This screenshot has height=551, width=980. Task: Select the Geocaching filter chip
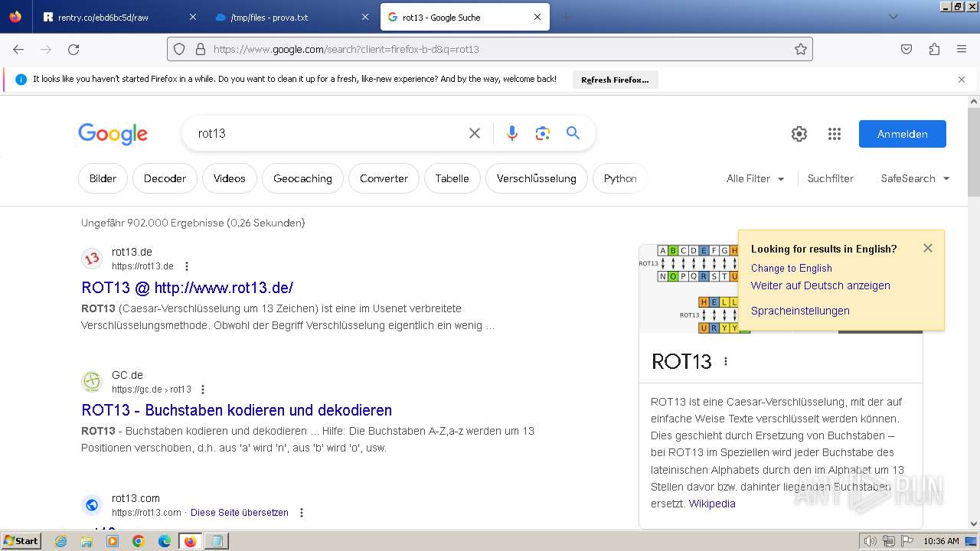pyautogui.click(x=302, y=178)
